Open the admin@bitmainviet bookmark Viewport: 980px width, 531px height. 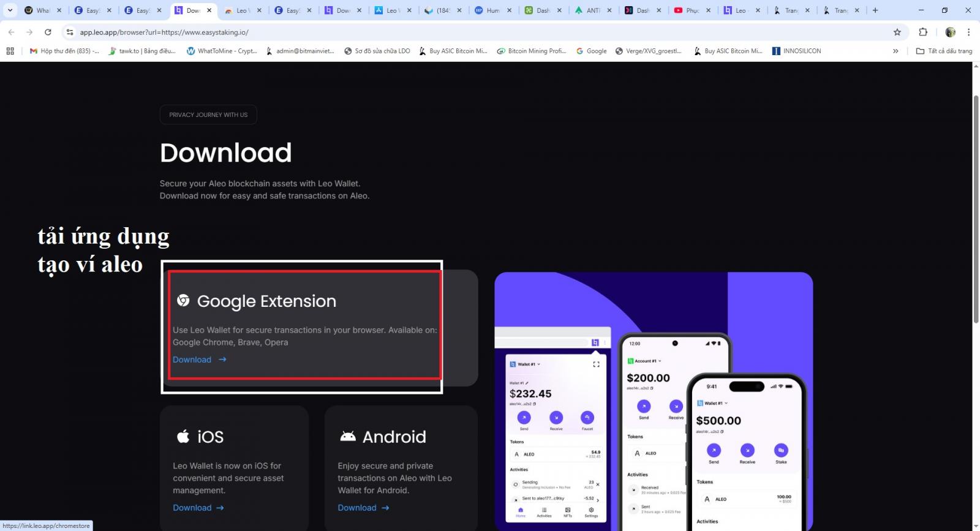click(x=300, y=51)
